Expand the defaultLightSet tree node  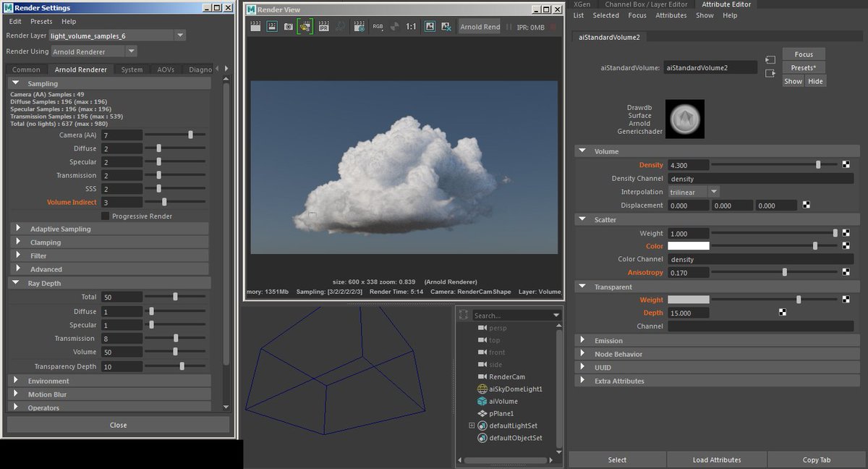click(x=472, y=426)
